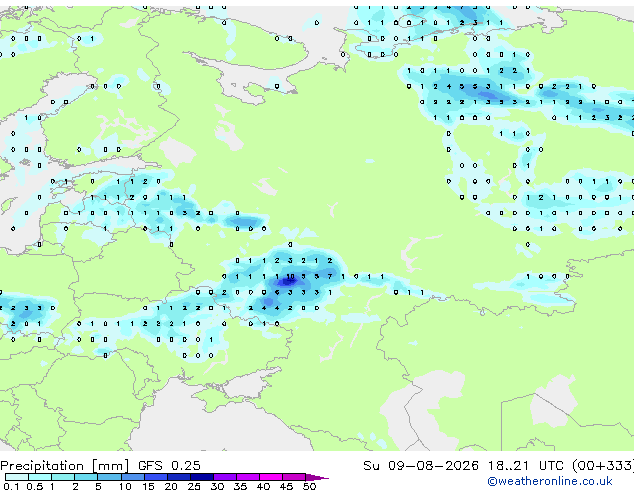This screenshot has width=634, height=490.
Task: Click the 20–25 mm legend swatch
Action: tap(179, 477)
